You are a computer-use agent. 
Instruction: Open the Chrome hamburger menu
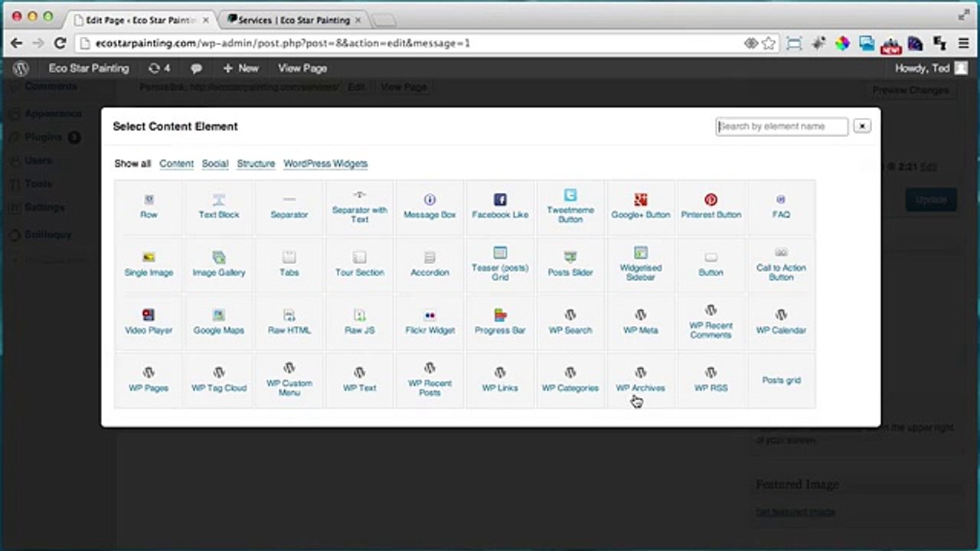(964, 44)
